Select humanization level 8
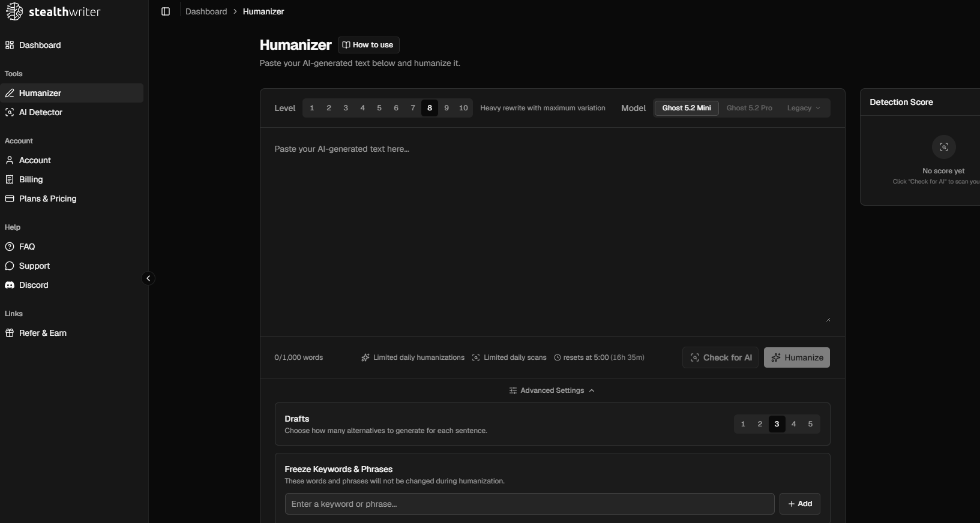Image resolution: width=980 pixels, height=523 pixels. pyautogui.click(x=430, y=108)
